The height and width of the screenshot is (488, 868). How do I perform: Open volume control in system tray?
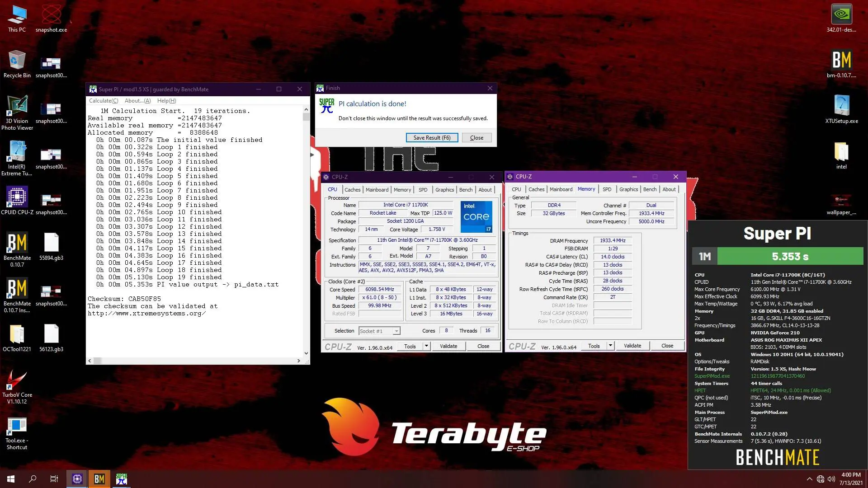click(x=831, y=479)
